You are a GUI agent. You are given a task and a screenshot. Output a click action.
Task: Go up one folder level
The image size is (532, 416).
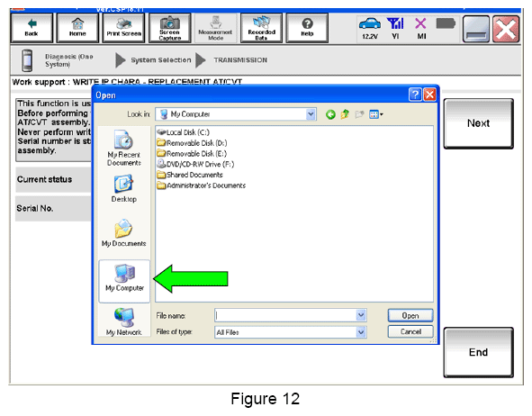pyautogui.click(x=345, y=114)
